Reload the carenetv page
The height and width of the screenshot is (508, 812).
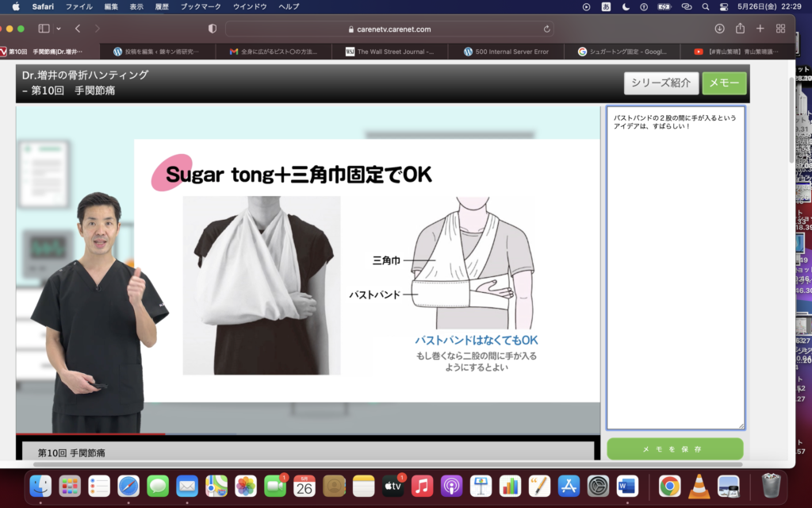click(547, 29)
